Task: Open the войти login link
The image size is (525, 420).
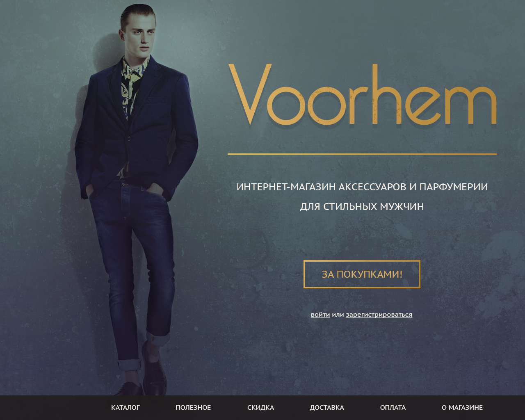Action: (320, 315)
